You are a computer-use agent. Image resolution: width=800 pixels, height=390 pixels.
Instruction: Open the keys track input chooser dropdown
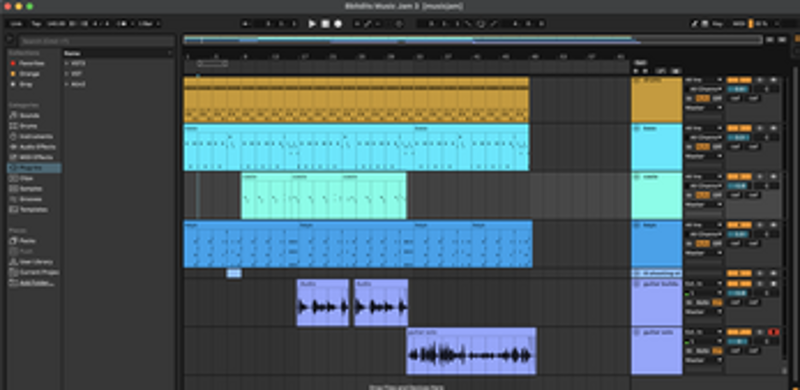(x=704, y=225)
